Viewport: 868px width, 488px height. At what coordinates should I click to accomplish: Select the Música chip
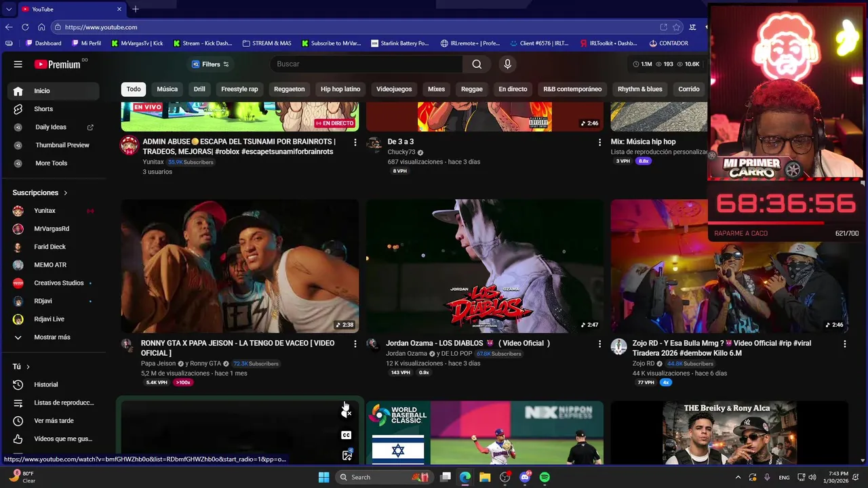coord(167,89)
